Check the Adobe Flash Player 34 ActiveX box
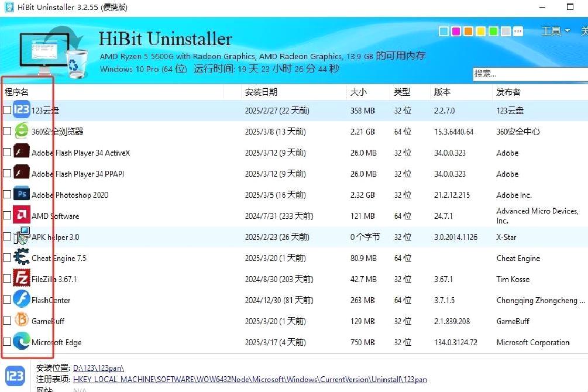588x392 pixels. tap(7, 152)
